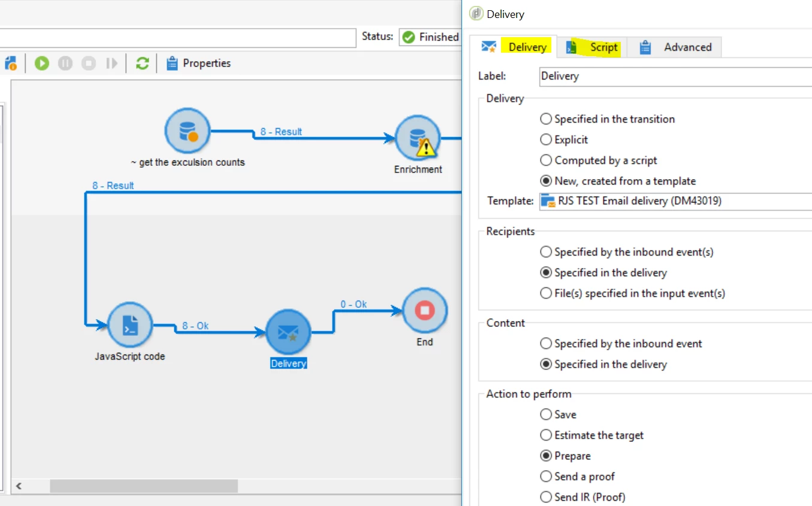
Task: Switch to the Script tab
Action: click(x=592, y=47)
